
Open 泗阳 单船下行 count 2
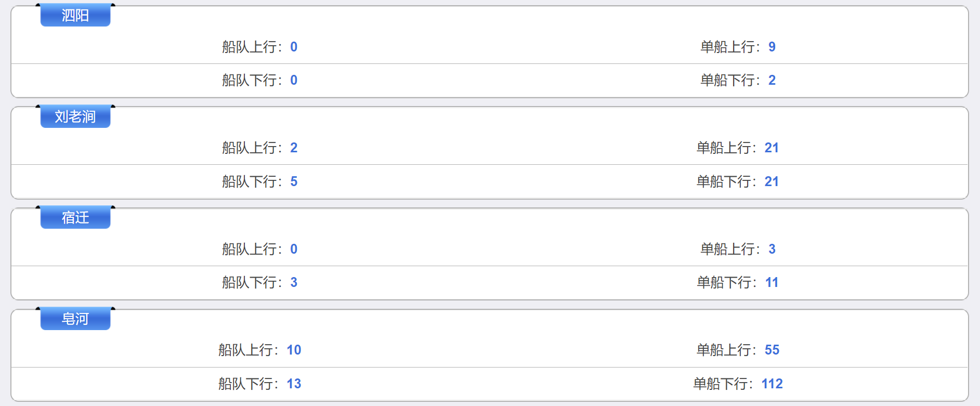[772, 80]
